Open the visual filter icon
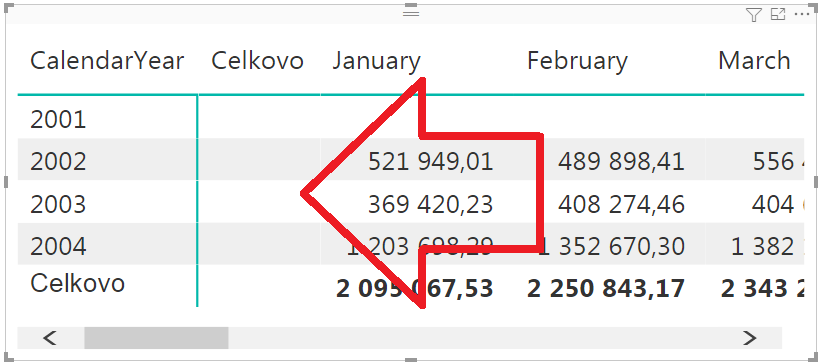Viewport: 820px width, 363px height. coord(753,15)
